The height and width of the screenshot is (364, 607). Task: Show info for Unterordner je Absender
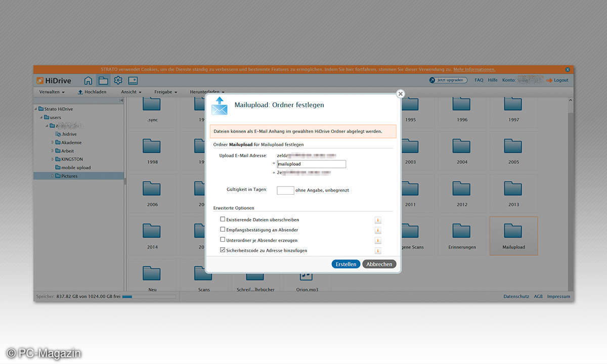click(x=378, y=240)
